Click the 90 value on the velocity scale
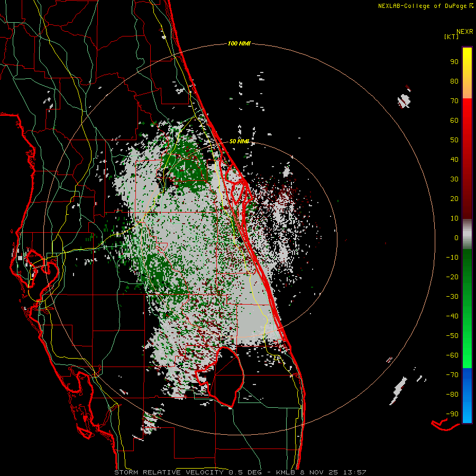Image resolution: width=476 pixels, height=476 pixels. click(x=454, y=62)
